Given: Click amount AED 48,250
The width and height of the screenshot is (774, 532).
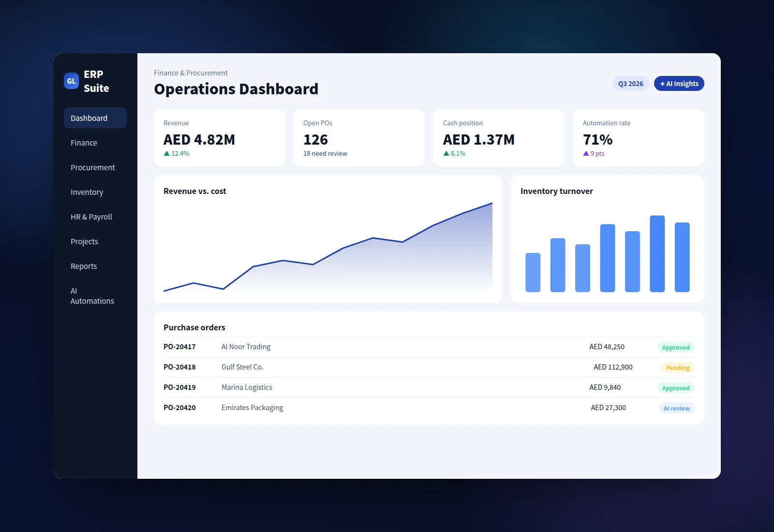Looking at the screenshot, I should click(607, 347).
